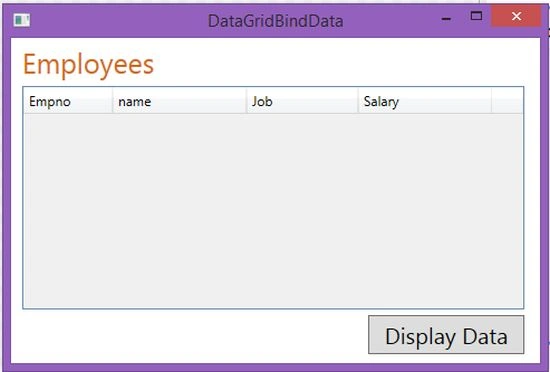The height and width of the screenshot is (372, 550).
Task: Sort grid by Salary column header
Action: pos(424,101)
